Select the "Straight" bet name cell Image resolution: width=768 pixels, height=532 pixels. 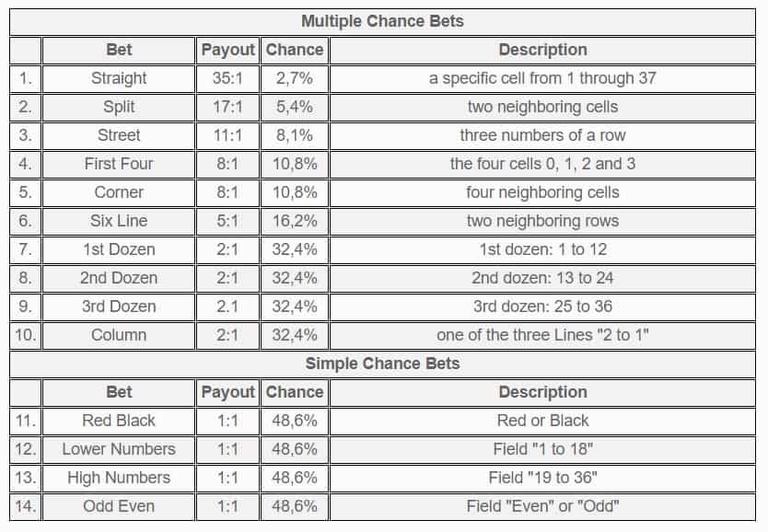click(x=119, y=78)
